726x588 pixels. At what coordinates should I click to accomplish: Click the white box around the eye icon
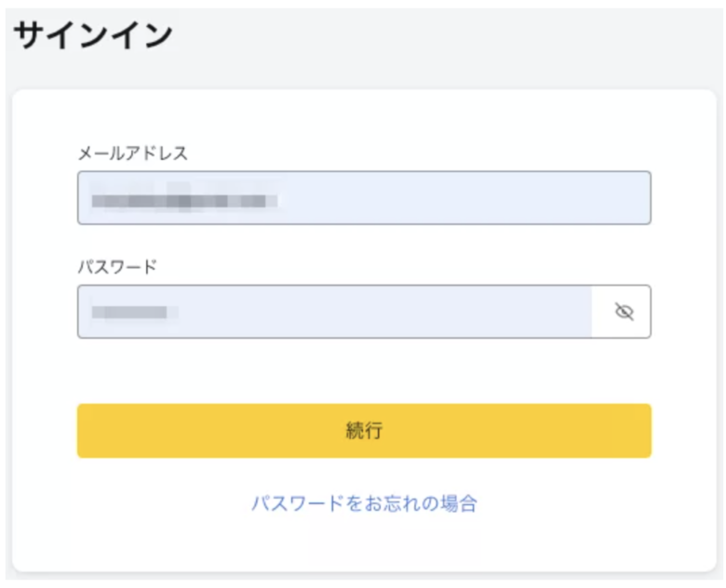pyautogui.click(x=621, y=312)
